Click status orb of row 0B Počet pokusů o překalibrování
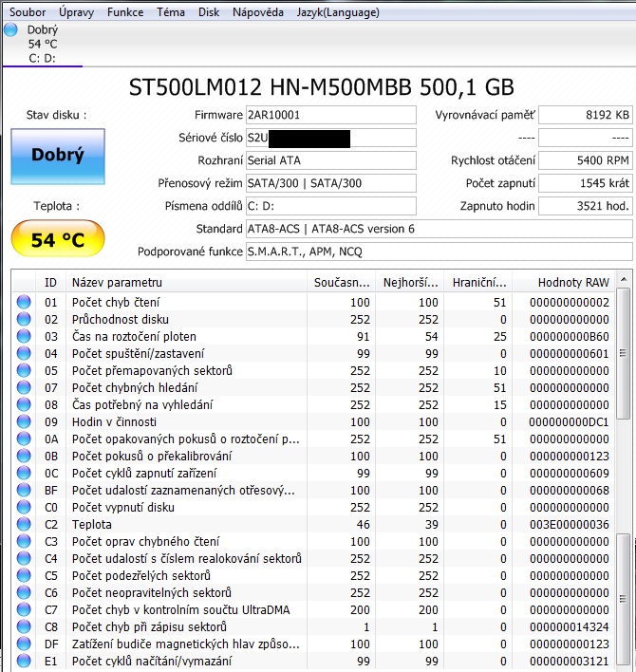636x672 pixels. coord(24,456)
